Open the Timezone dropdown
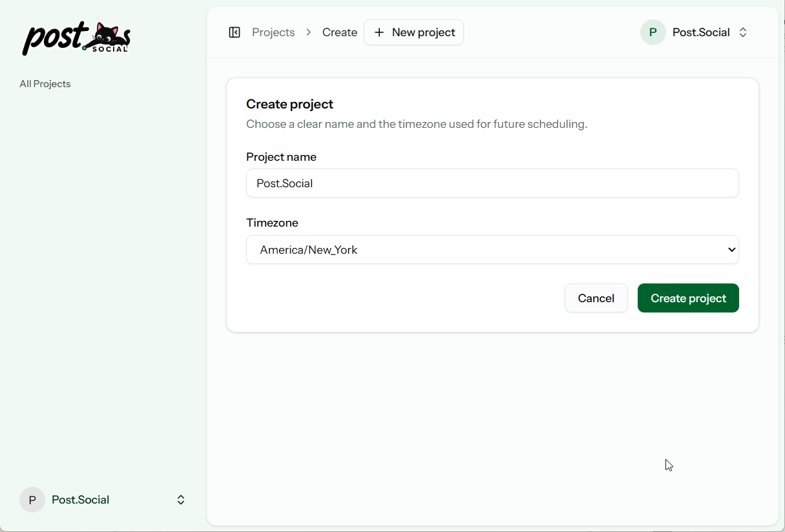Screen dimensions: 785x532 coord(492,250)
